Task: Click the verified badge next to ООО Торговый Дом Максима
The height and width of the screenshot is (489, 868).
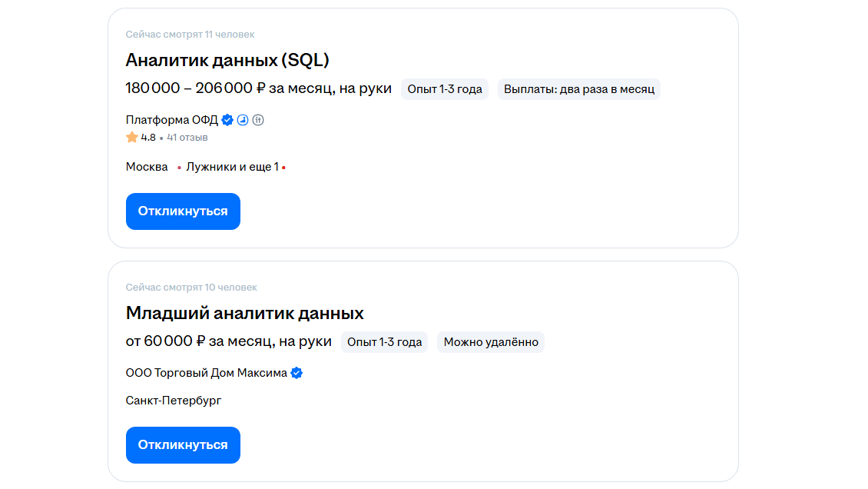Action: point(297,373)
